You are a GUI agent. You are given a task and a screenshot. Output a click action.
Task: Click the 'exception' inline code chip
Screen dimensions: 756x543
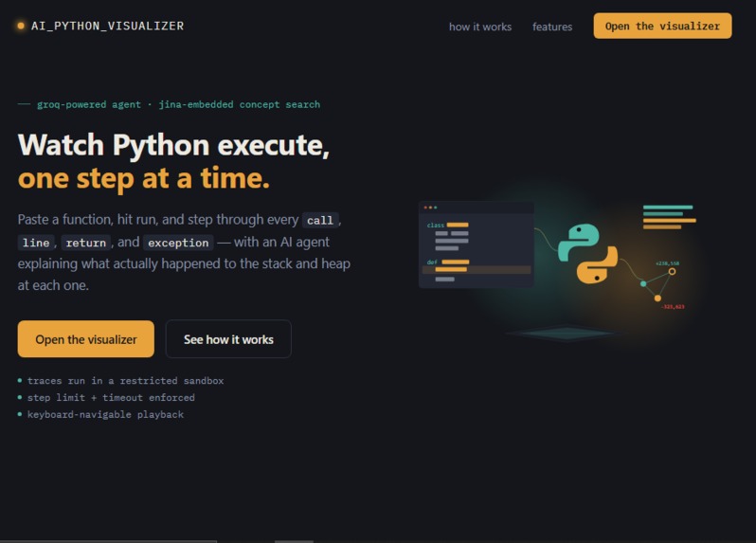(178, 243)
